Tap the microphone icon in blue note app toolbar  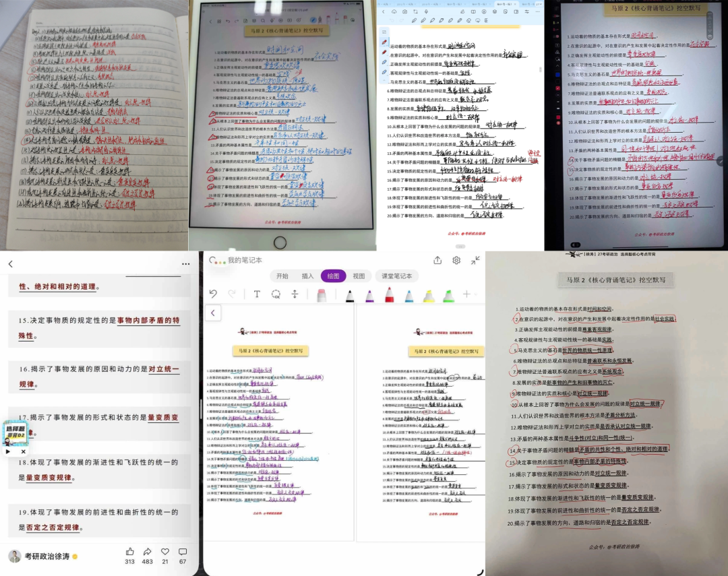[x=426, y=11]
